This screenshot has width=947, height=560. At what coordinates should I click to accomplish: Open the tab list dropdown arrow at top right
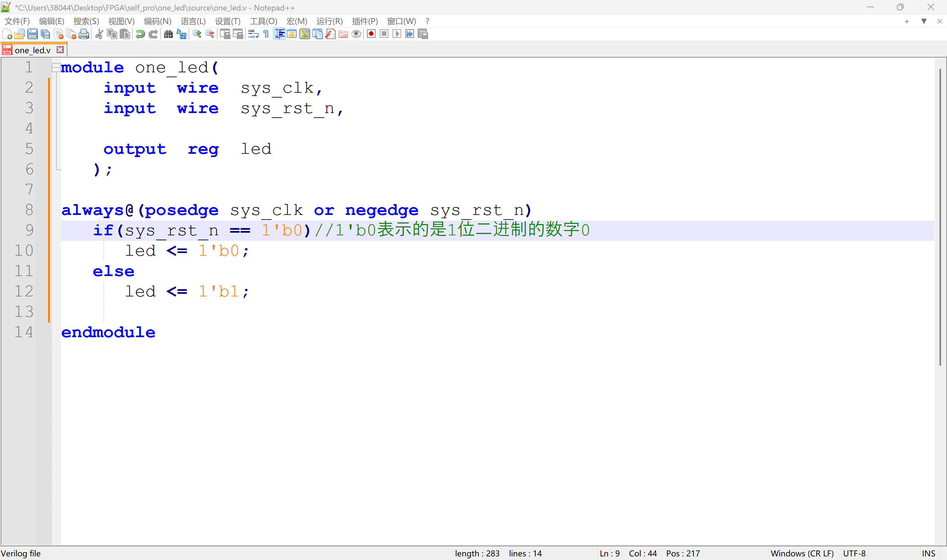[x=924, y=21]
